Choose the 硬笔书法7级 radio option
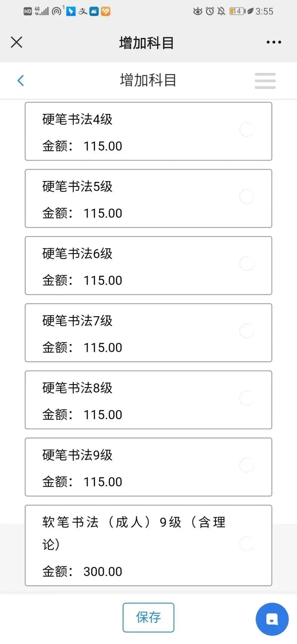The height and width of the screenshot is (644, 297). [x=247, y=331]
